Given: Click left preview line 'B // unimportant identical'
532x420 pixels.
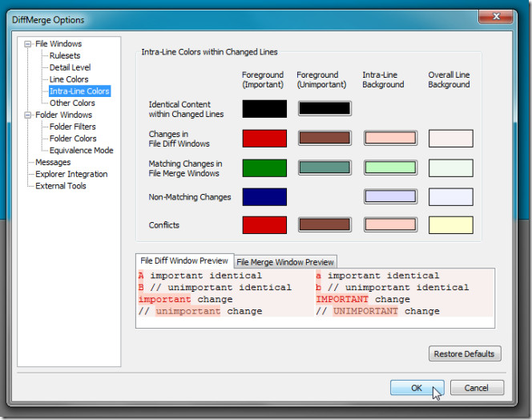Looking at the screenshot, I should tap(215, 288).
